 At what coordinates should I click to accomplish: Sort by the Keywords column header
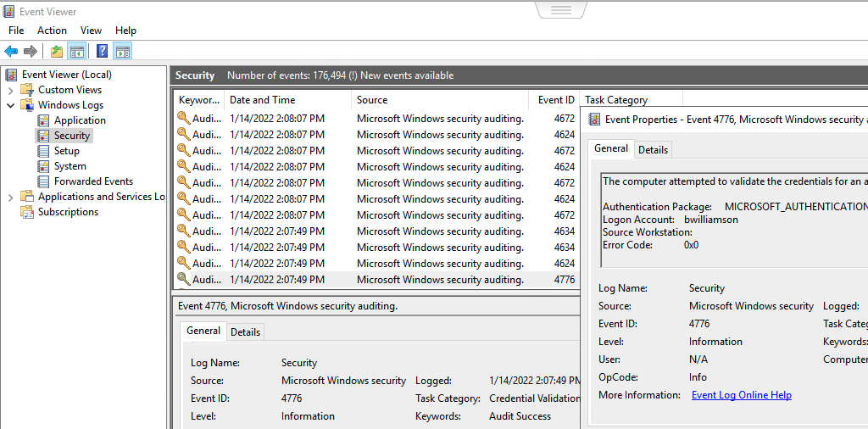point(198,100)
